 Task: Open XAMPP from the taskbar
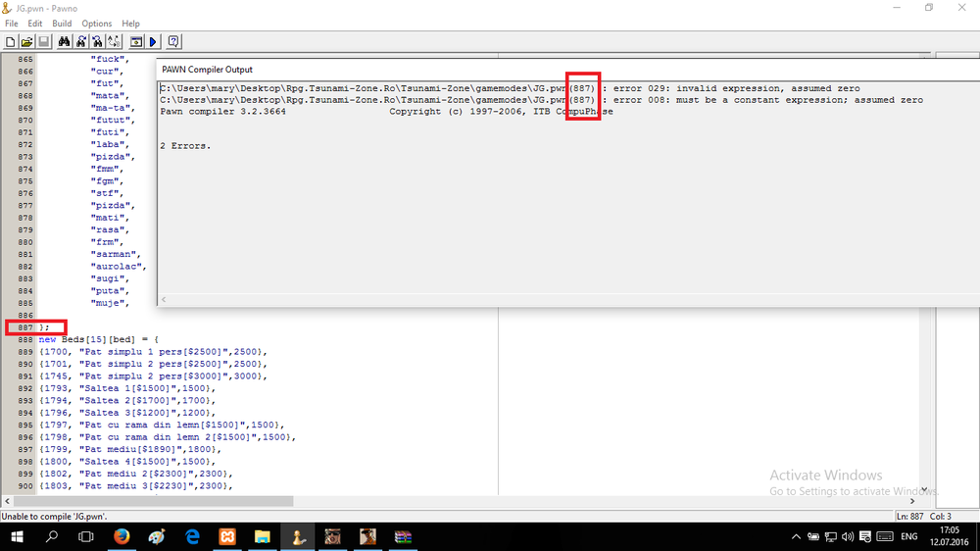click(227, 536)
